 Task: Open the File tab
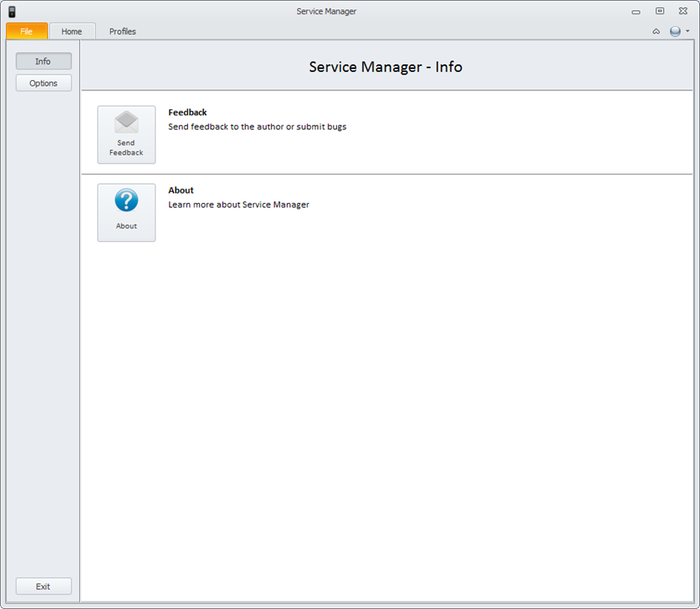point(27,31)
